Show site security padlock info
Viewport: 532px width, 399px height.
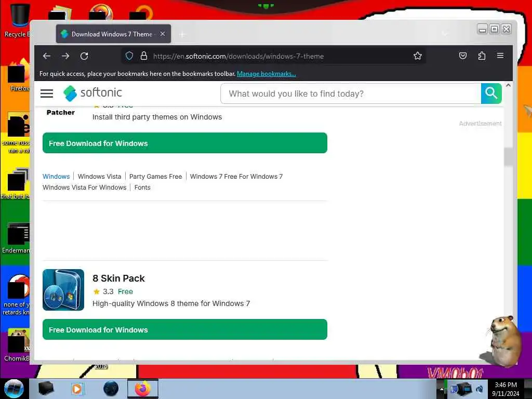point(144,56)
